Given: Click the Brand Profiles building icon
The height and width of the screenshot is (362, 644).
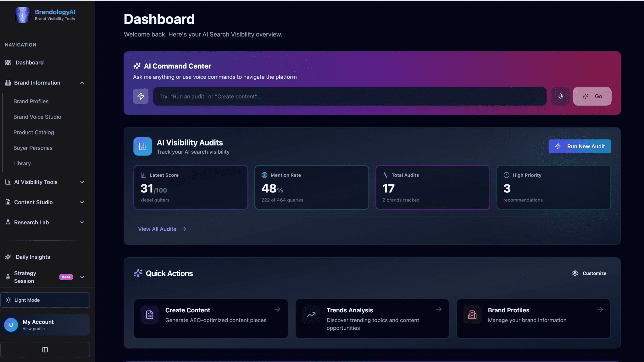Looking at the screenshot, I should click(x=472, y=315).
